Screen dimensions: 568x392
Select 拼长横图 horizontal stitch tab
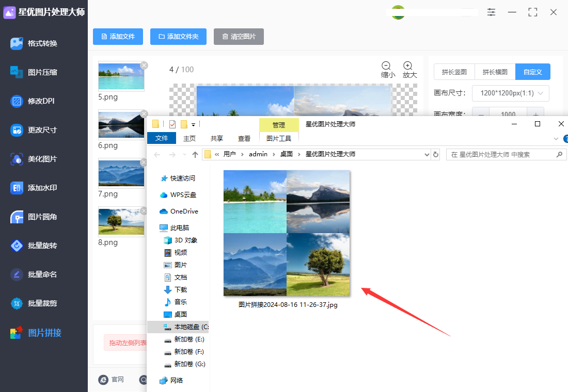pos(495,72)
